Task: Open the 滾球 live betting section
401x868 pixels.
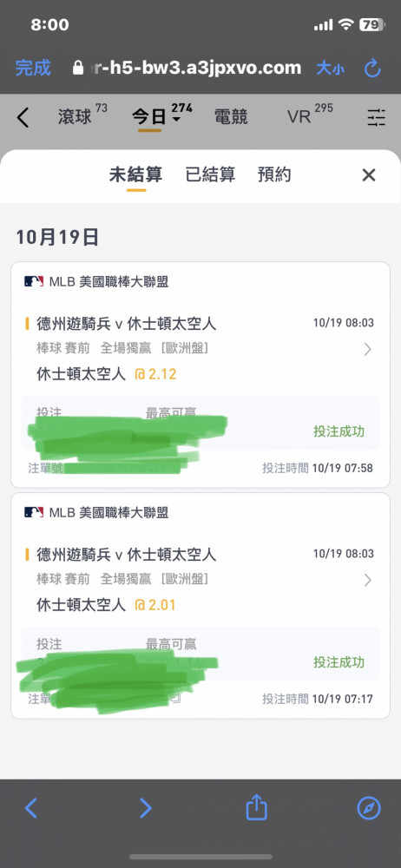Action: pyautogui.click(x=75, y=117)
